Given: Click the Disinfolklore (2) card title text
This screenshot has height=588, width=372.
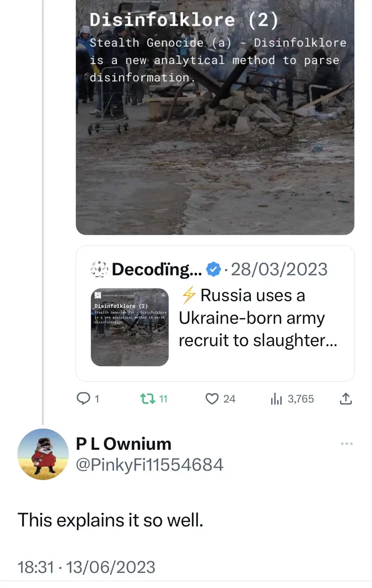Looking at the screenshot, I should 184,20.
